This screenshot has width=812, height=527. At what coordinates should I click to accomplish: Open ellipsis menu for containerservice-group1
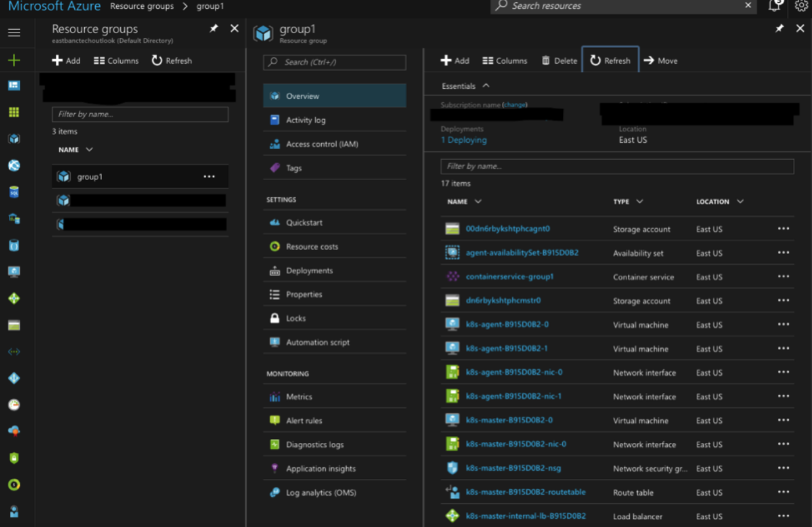coord(783,277)
